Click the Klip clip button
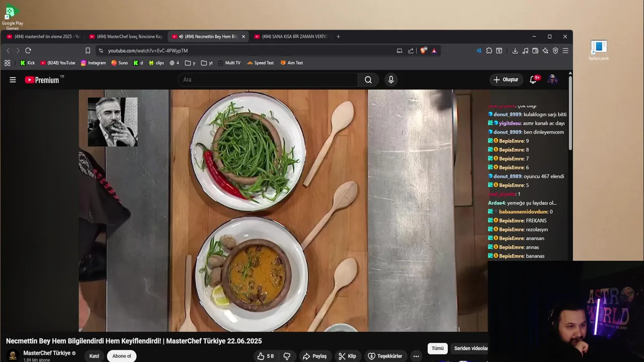 [347, 356]
